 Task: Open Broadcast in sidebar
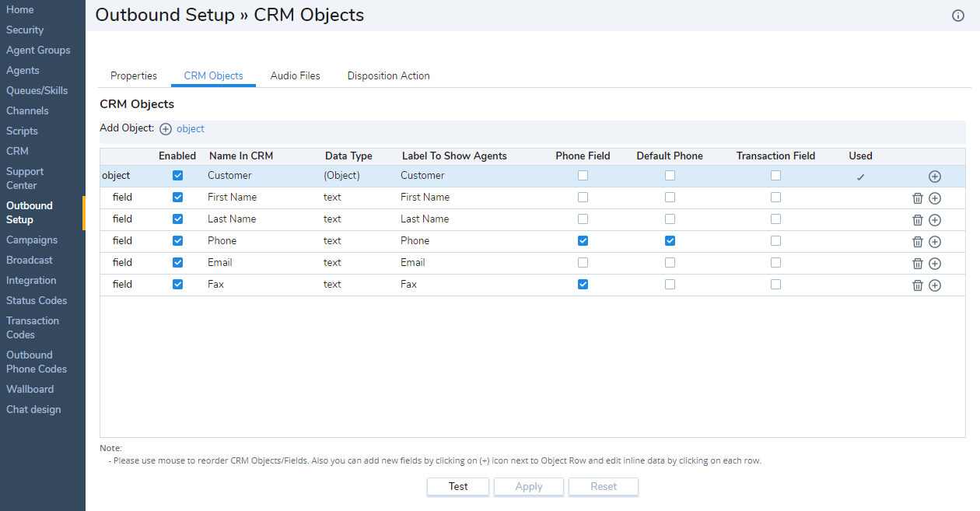30,260
